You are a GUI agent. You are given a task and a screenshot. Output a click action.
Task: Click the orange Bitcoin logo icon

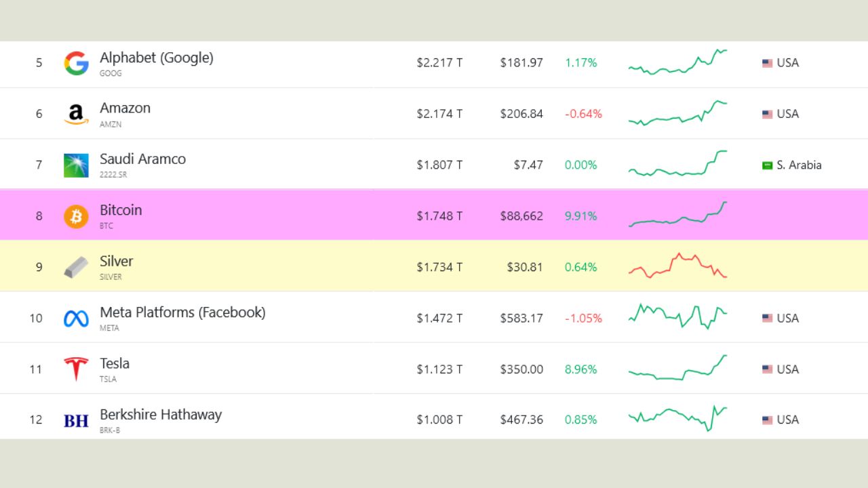pyautogui.click(x=76, y=216)
